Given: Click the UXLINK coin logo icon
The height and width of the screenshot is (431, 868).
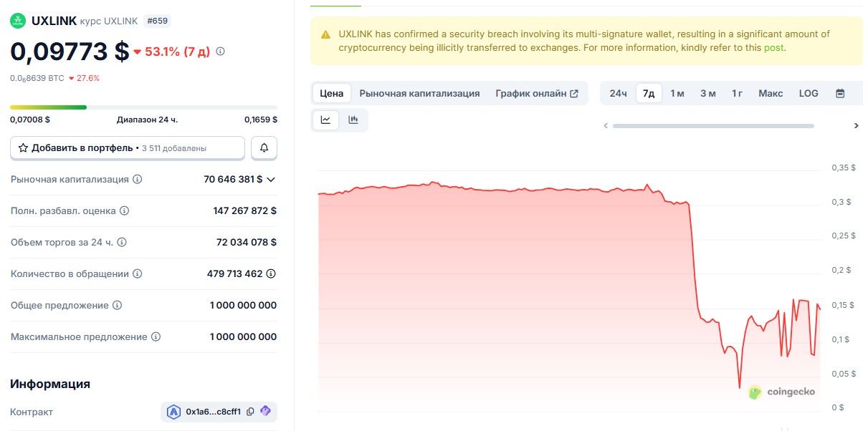Looking at the screenshot, I should pos(17,21).
